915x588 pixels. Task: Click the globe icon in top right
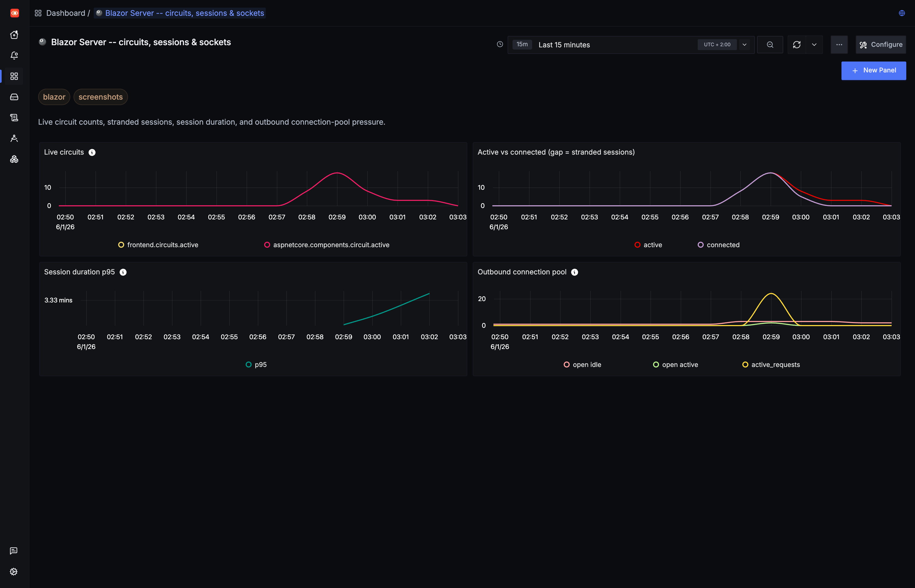[902, 13]
